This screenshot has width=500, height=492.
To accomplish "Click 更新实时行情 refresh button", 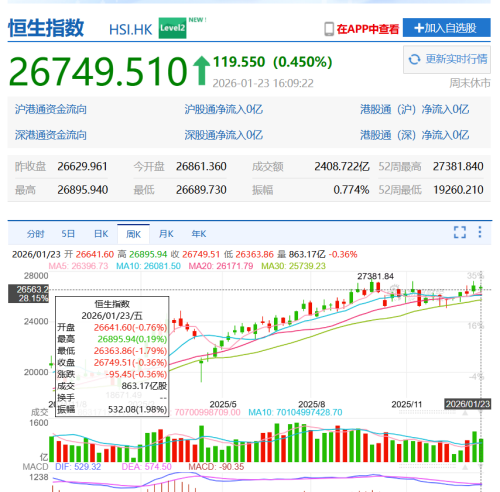I will click(x=447, y=59).
